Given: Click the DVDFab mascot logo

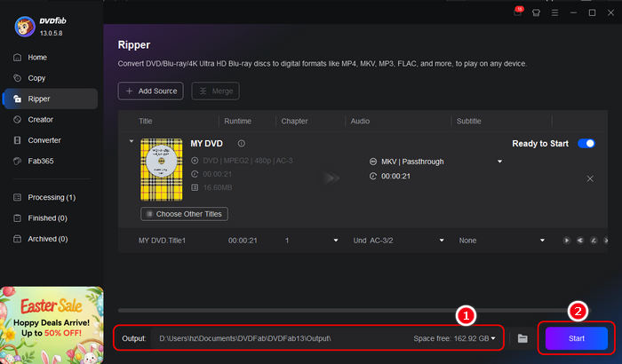Looking at the screenshot, I should (25, 27).
